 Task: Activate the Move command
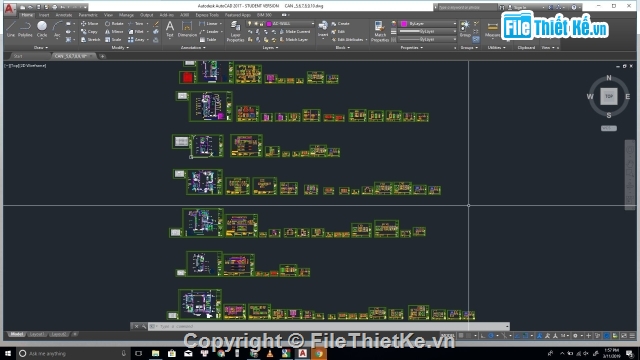pos(89,24)
